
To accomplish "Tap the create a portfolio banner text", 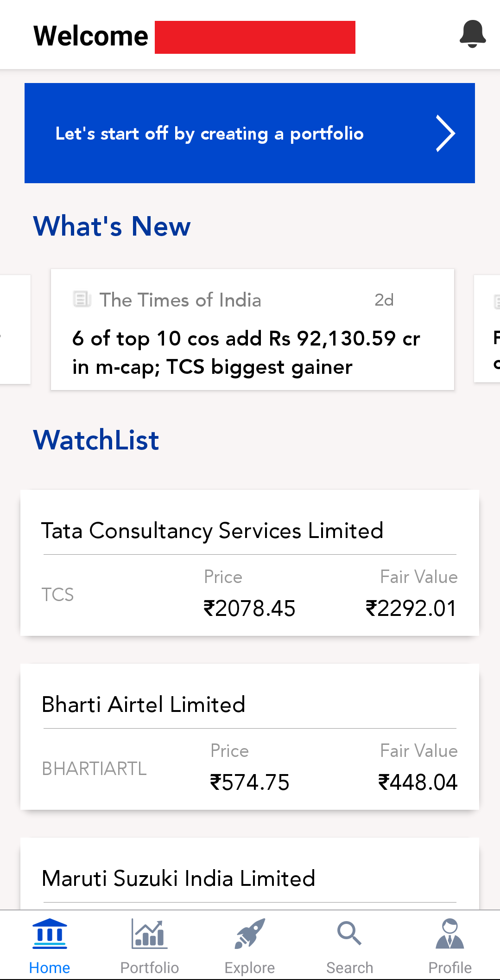I will pyautogui.click(x=209, y=134).
